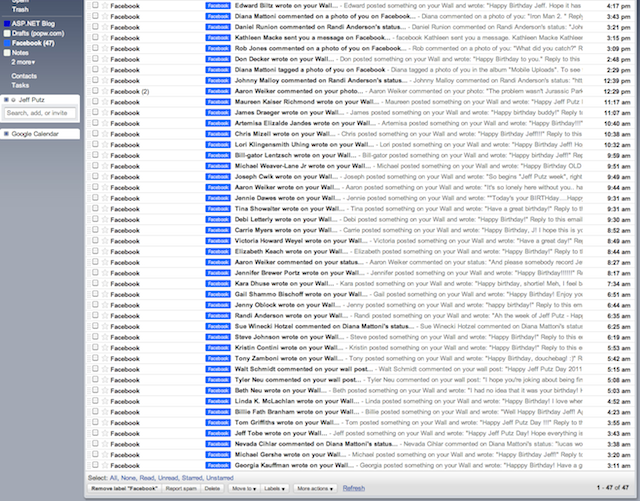Select Starred messages link
This screenshot has height=501, width=640.
click(192, 478)
